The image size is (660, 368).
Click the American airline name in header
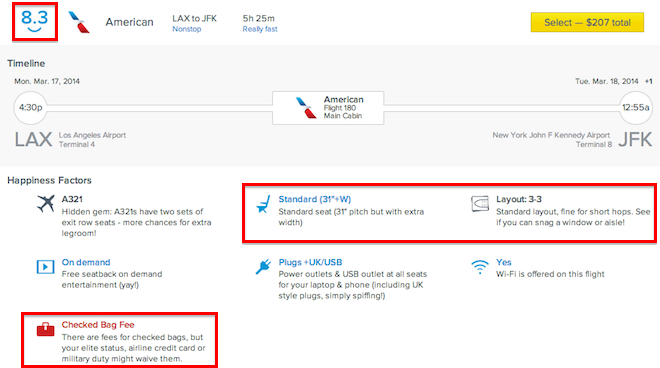point(129,22)
